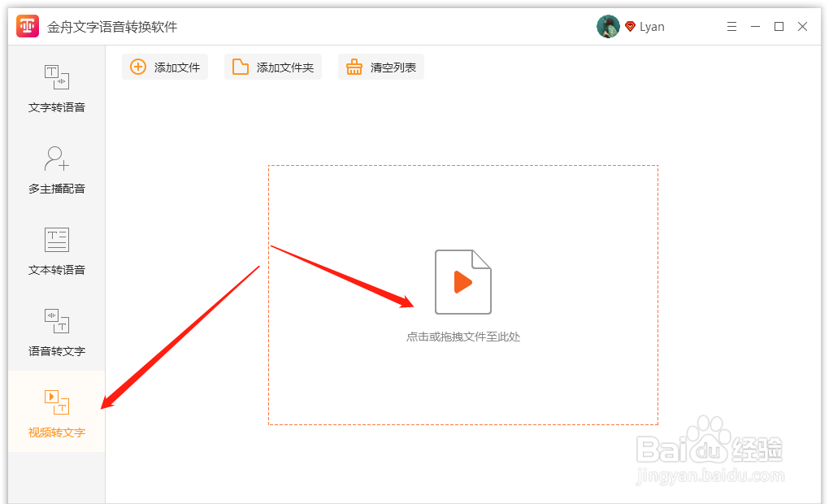
Task: Minimize the application window
Action: [754, 26]
